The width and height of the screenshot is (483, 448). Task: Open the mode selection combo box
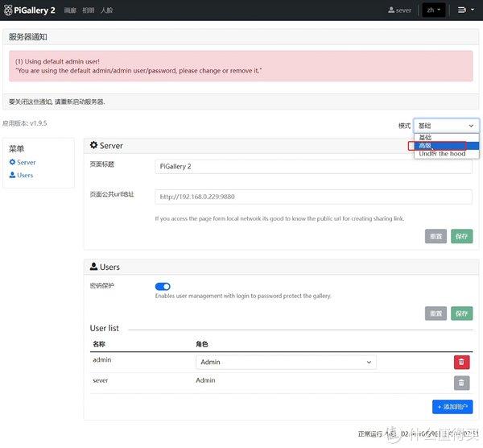tap(446, 126)
